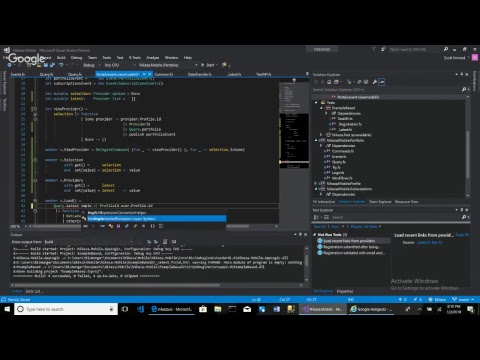Select the highlighted IntelliSense completion item

click(157, 219)
